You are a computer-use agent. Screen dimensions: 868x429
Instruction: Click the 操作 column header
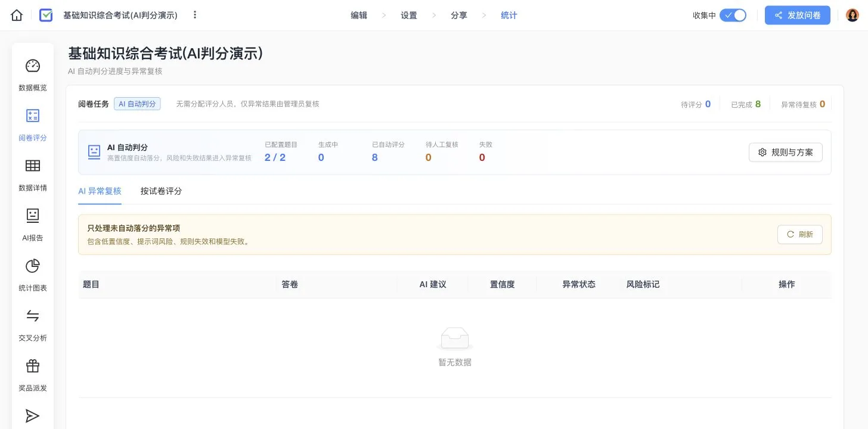click(787, 285)
